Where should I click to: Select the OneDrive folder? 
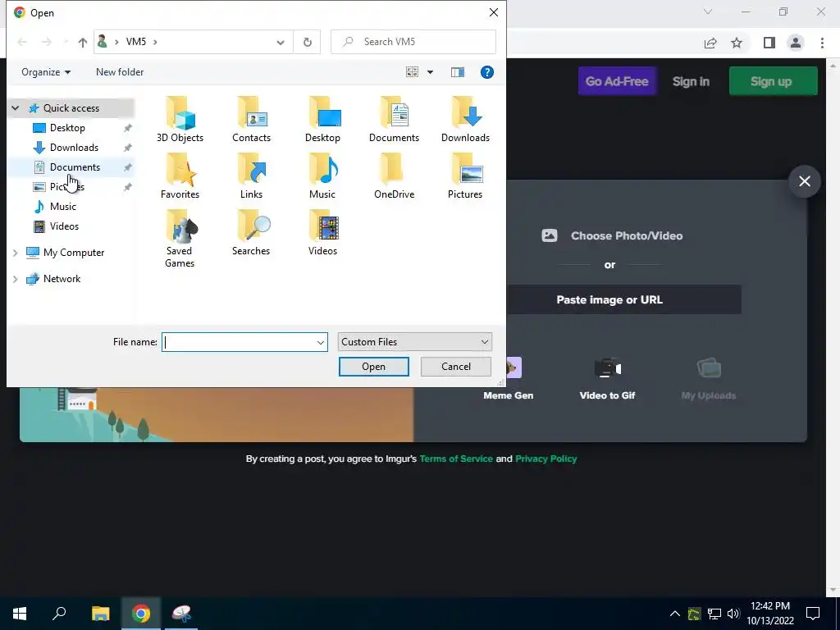pyautogui.click(x=394, y=176)
